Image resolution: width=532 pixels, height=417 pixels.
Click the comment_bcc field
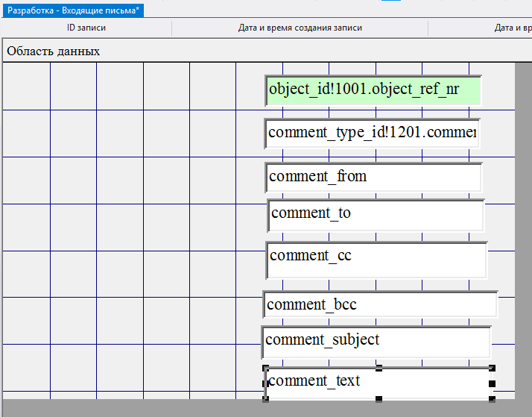point(379,304)
